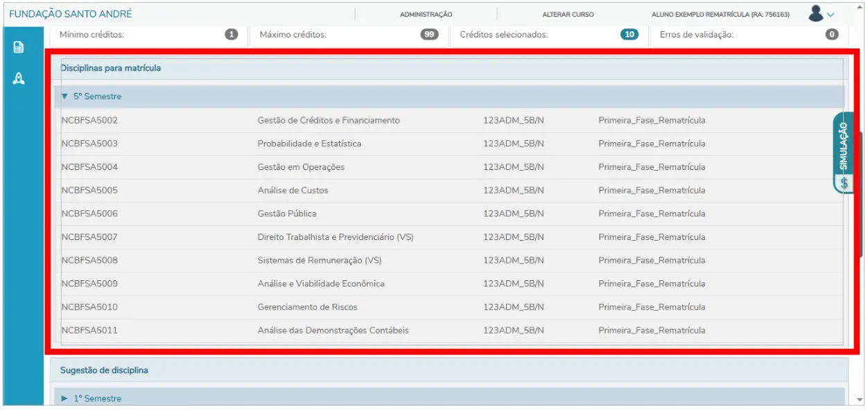This screenshot has height=410, width=868.
Task: Click the Créditos selecionados badge showing 10
Action: coord(629,35)
